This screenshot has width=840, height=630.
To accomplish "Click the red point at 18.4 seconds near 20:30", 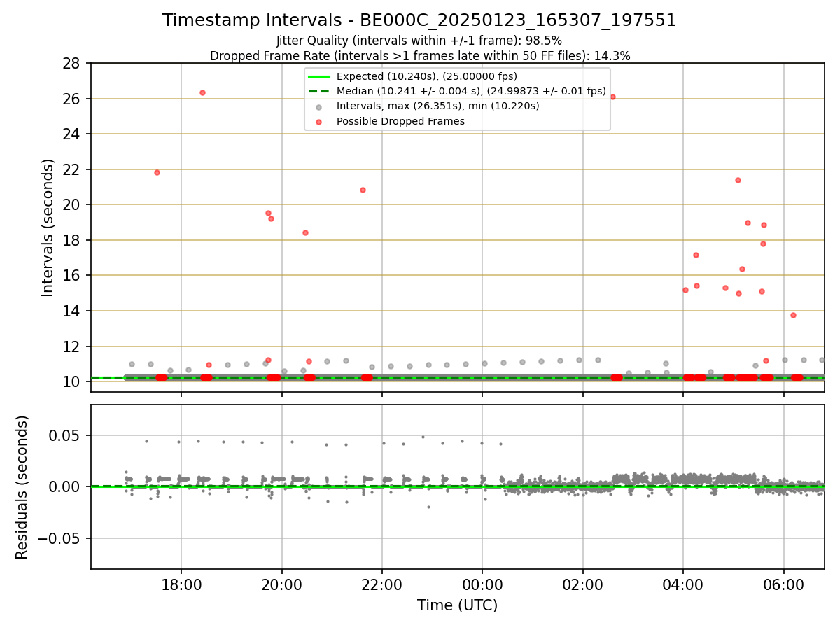I will coord(305,232).
